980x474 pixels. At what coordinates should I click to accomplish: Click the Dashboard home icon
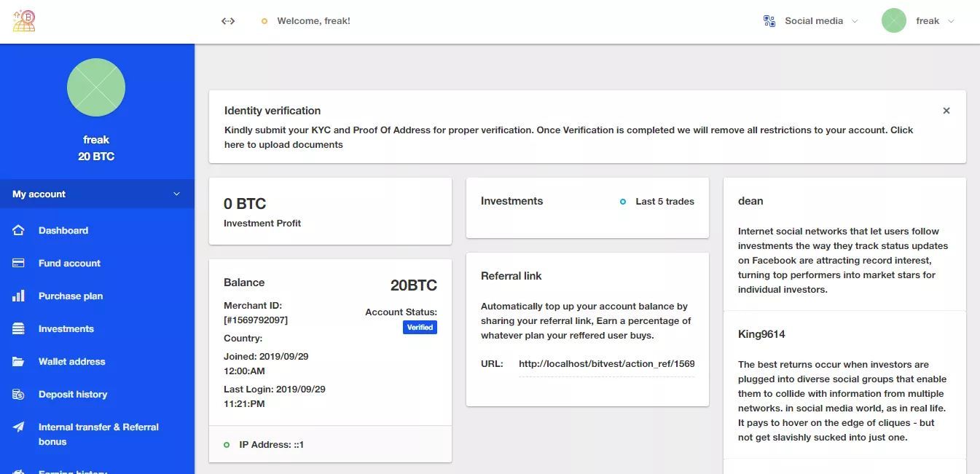[19, 230]
